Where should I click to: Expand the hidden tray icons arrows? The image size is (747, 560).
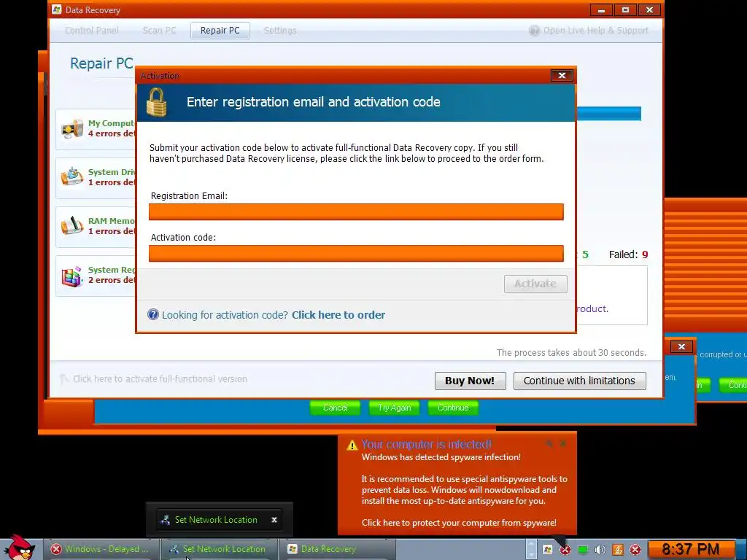[x=531, y=549]
